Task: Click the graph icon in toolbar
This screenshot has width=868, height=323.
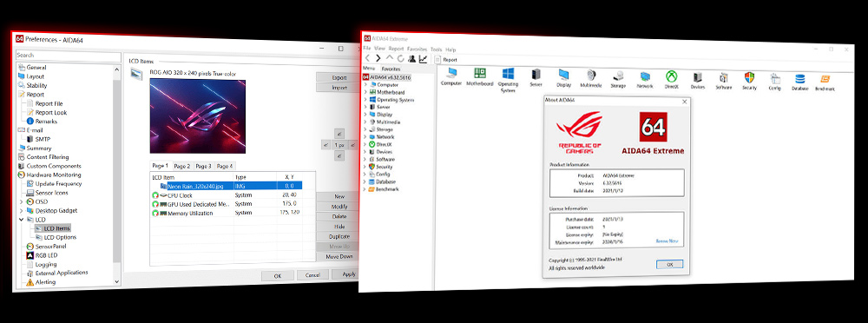Action: 423,59
